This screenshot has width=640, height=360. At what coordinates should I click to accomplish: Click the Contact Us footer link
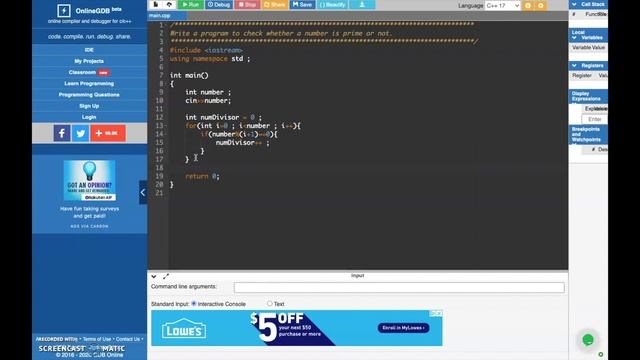click(128, 339)
